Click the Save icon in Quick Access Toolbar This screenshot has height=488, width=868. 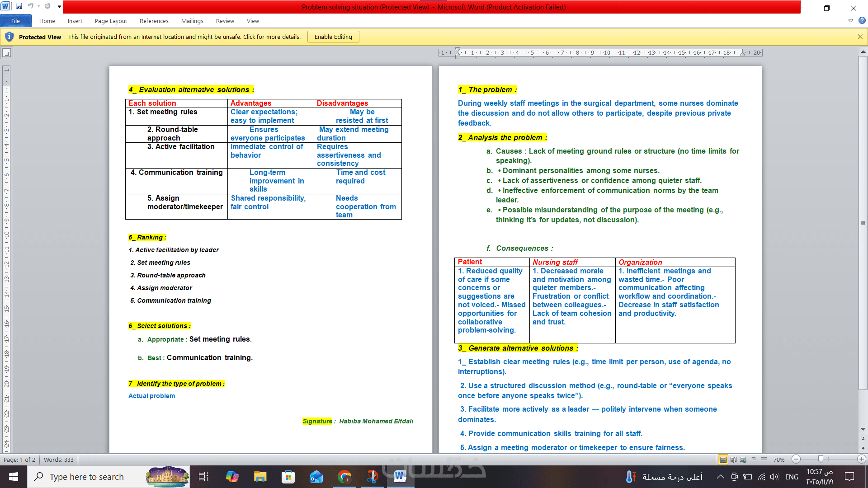[x=19, y=6]
